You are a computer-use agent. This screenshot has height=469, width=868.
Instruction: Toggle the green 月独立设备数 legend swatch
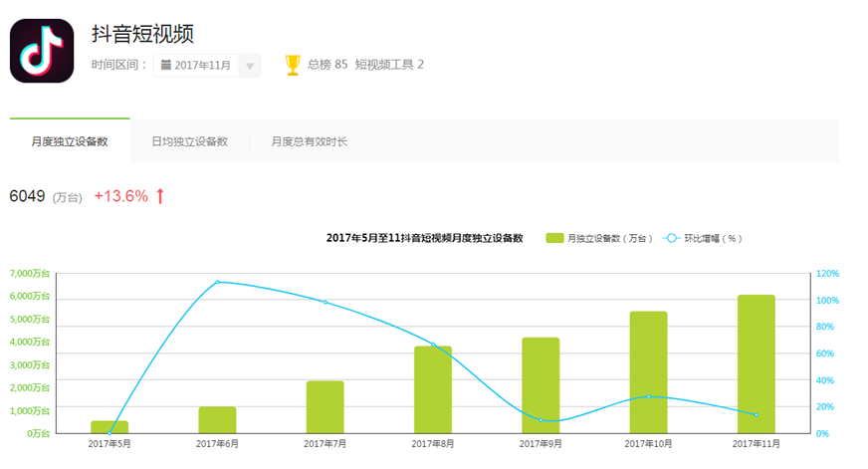point(554,238)
